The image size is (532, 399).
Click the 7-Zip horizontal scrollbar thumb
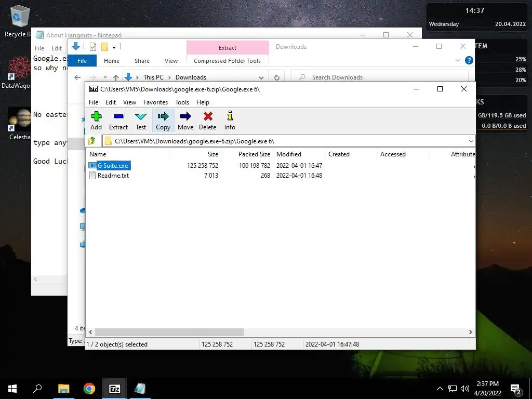click(169, 332)
